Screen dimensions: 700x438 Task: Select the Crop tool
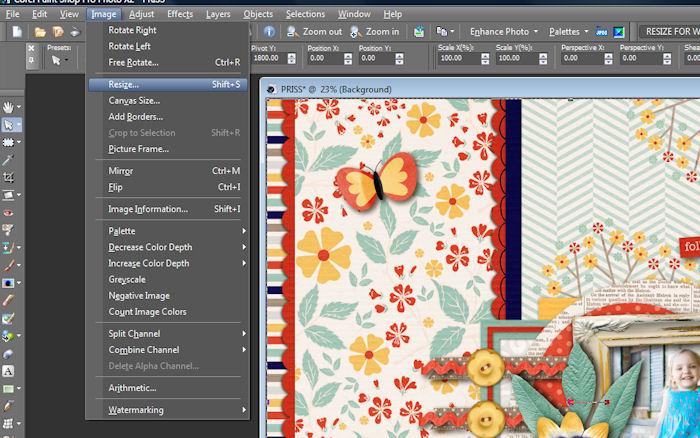[x=8, y=177]
